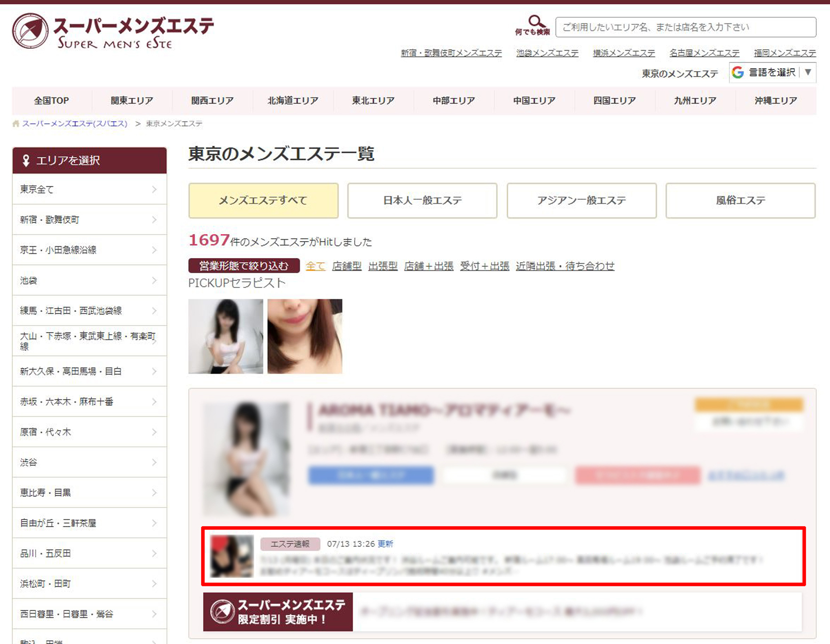Open the blurred AROMA TIAMO shop title
Image resolution: width=830 pixels, height=644 pixels.
[x=445, y=410]
